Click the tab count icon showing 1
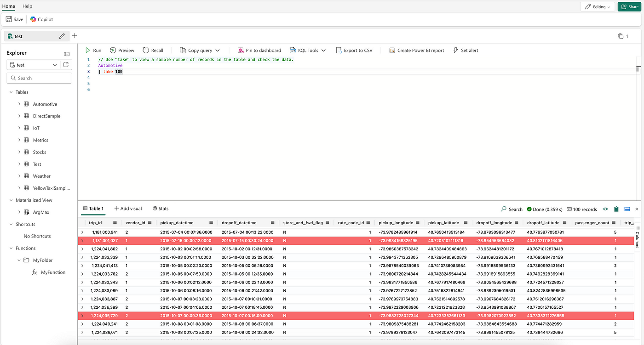Screen dimensions: 644x345 623,36
